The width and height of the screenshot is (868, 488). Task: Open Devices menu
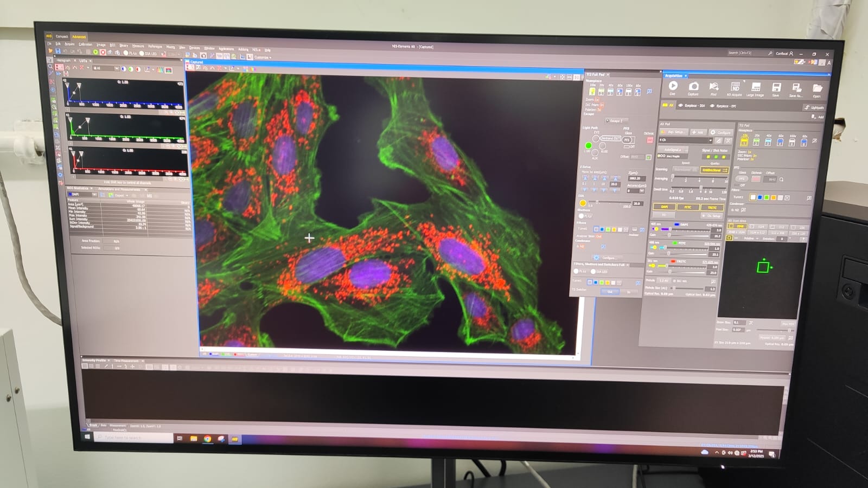click(194, 48)
